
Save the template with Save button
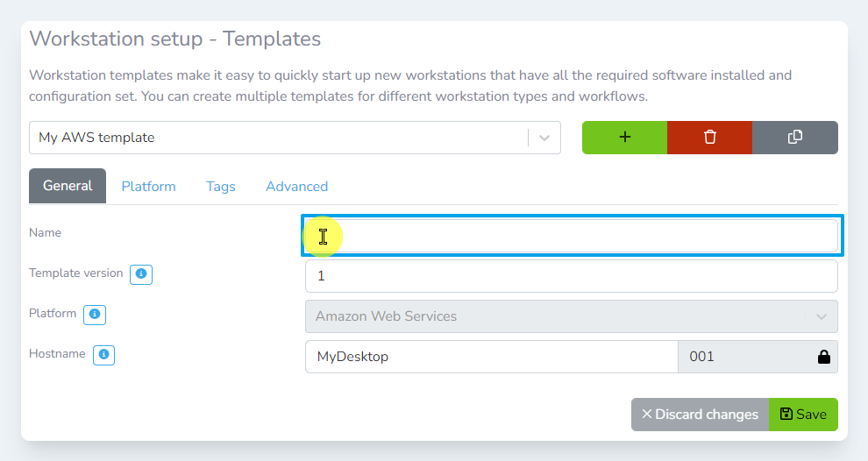[803, 415]
